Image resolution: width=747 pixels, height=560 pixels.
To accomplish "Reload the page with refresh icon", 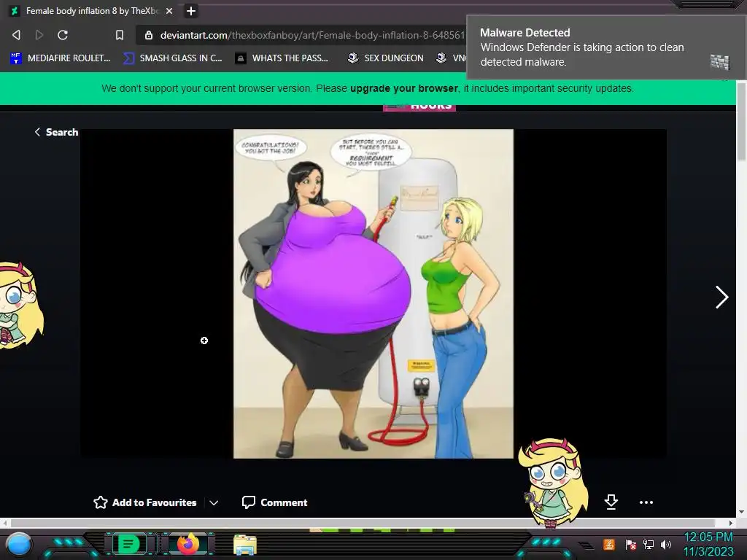I will (x=63, y=35).
